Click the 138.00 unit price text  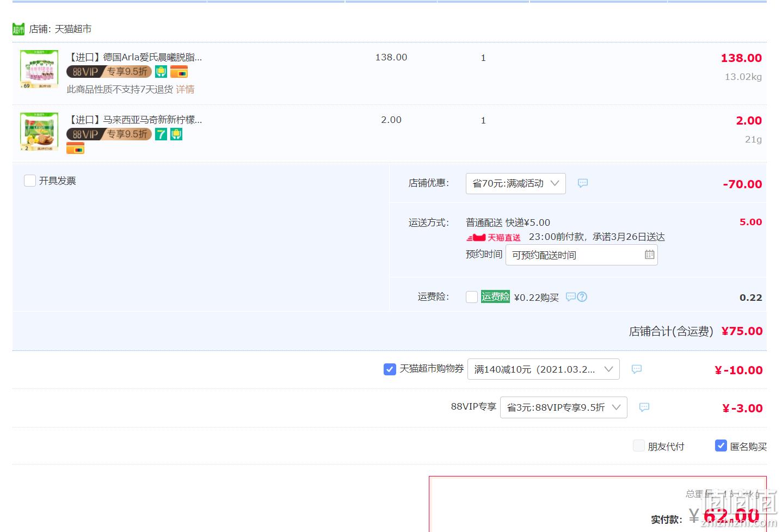(391, 57)
